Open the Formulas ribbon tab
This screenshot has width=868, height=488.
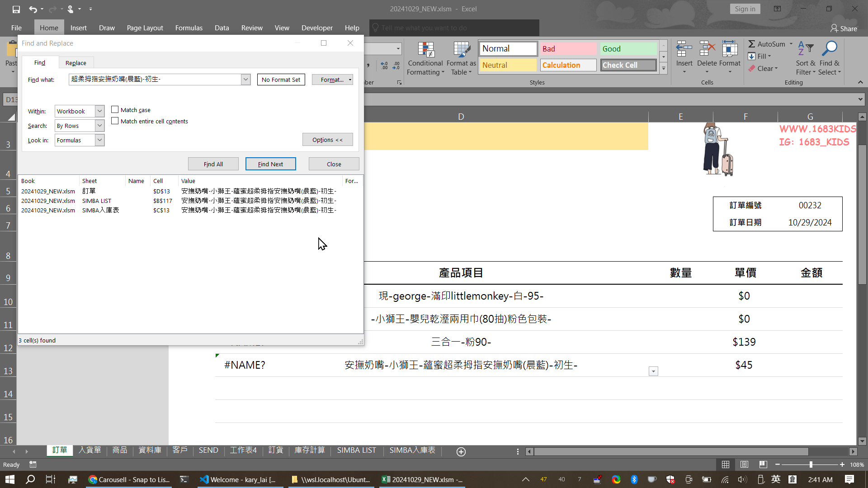[x=189, y=28]
